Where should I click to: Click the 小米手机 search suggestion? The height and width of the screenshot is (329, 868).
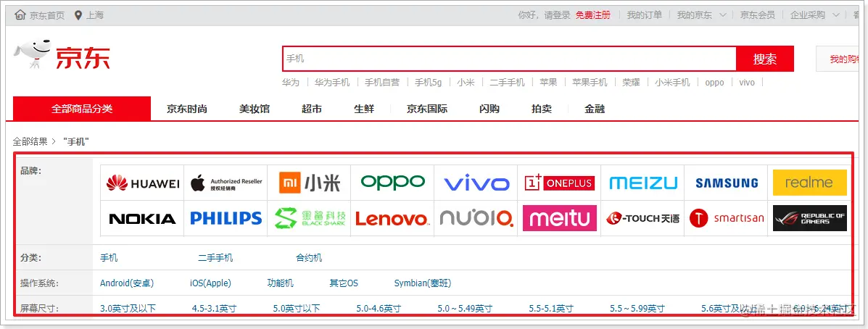point(673,83)
